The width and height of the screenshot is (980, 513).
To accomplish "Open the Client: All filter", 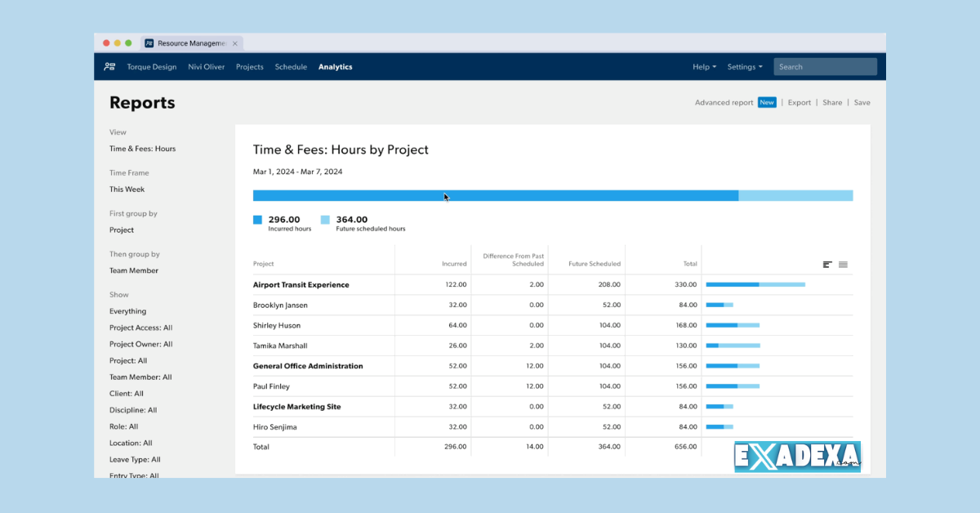I will pos(127,393).
